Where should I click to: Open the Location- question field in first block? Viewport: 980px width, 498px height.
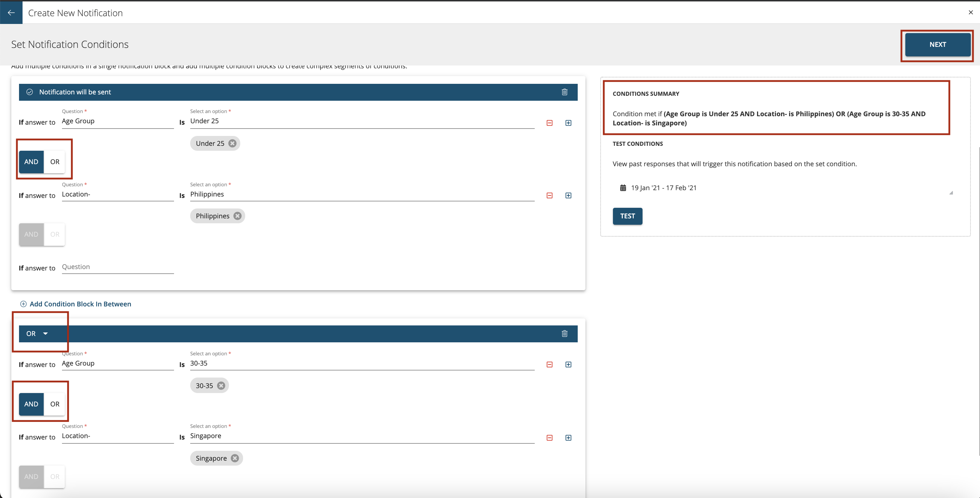click(x=118, y=194)
